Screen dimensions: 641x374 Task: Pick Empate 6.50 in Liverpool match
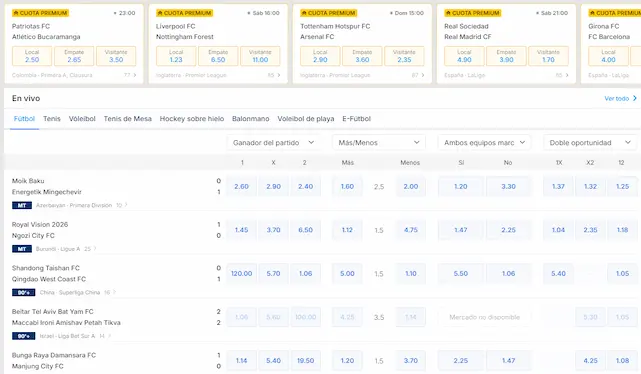[x=218, y=56]
